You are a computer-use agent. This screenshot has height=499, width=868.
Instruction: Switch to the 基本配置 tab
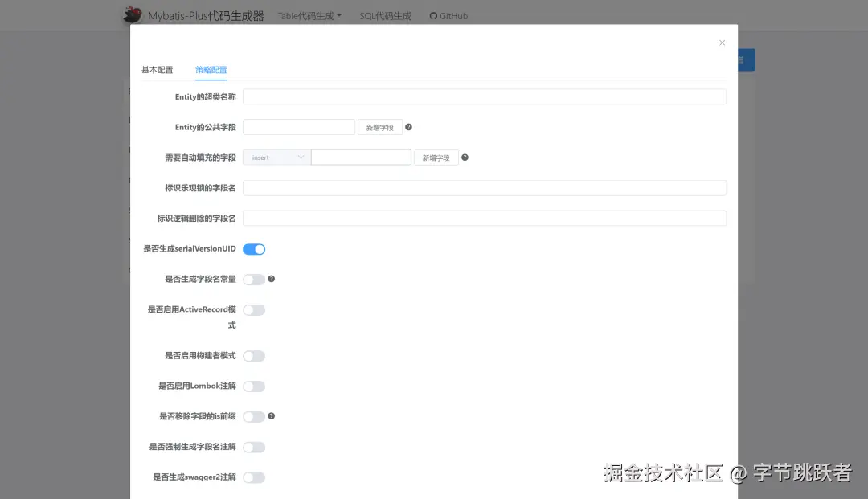[x=158, y=70]
